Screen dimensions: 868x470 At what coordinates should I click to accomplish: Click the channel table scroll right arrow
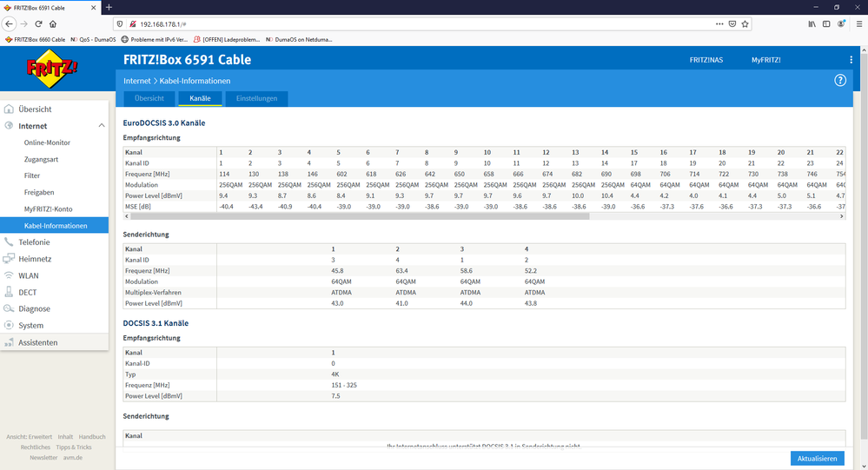point(841,216)
